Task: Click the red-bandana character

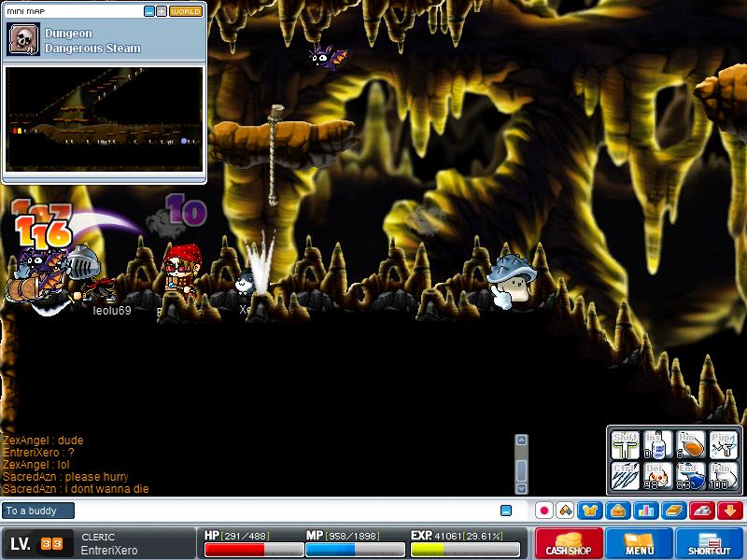Action: click(x=181, y=272)
